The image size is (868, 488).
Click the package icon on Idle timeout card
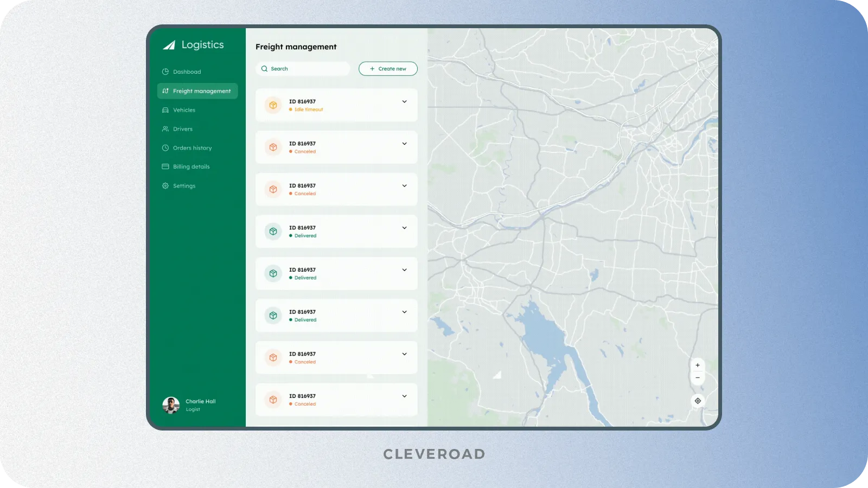click(273, 105)
